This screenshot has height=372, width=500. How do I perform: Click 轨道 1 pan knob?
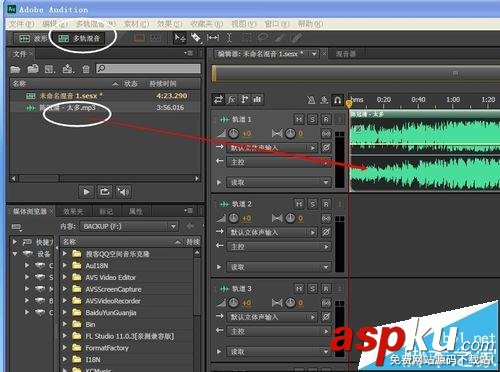(x=290, y=133)
